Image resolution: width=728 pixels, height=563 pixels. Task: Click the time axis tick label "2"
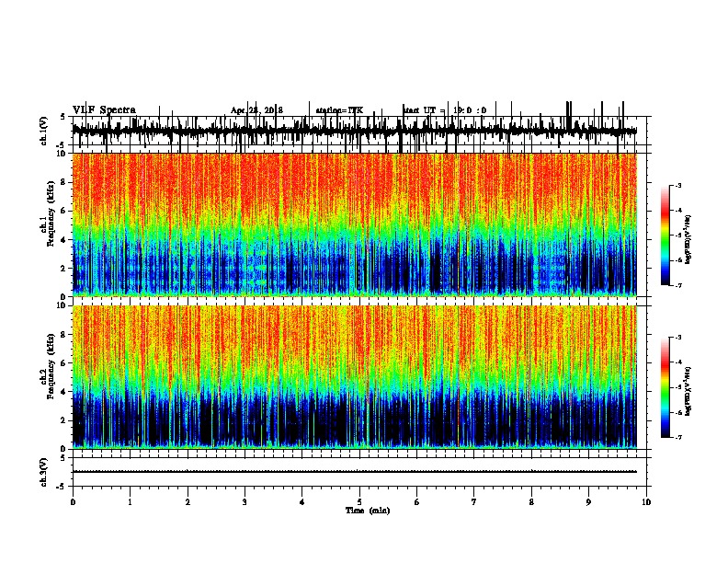pos(188,502)
